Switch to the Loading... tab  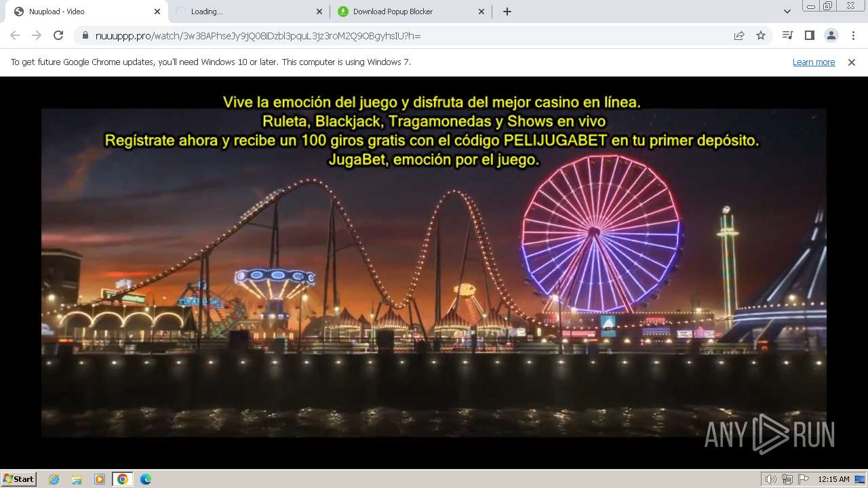tap(248, 12)
